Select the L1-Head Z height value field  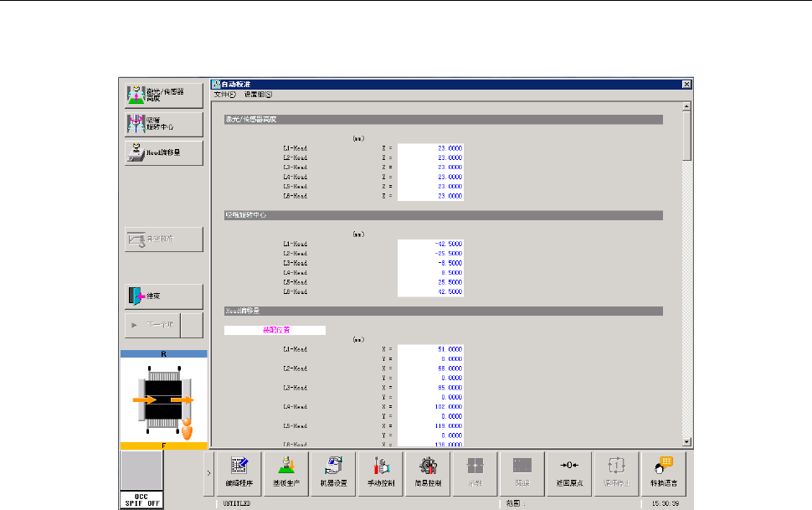click(430, 148)
